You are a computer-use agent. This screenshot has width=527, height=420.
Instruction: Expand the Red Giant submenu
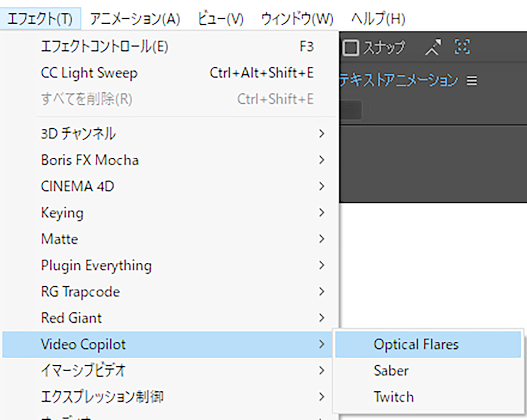[x=170, y=318]
